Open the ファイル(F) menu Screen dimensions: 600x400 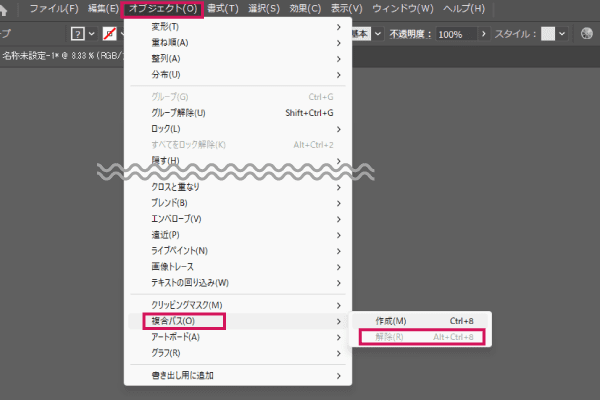click(x=54, y=8)
